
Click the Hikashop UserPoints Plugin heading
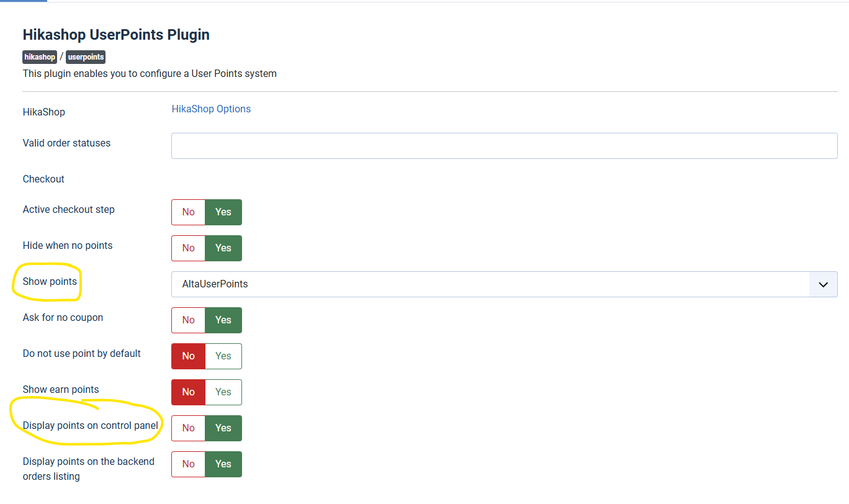pos(116,35)
